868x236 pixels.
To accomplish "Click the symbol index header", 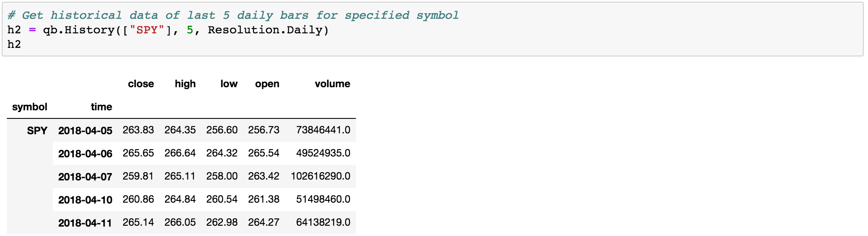I will pos(29,107).
